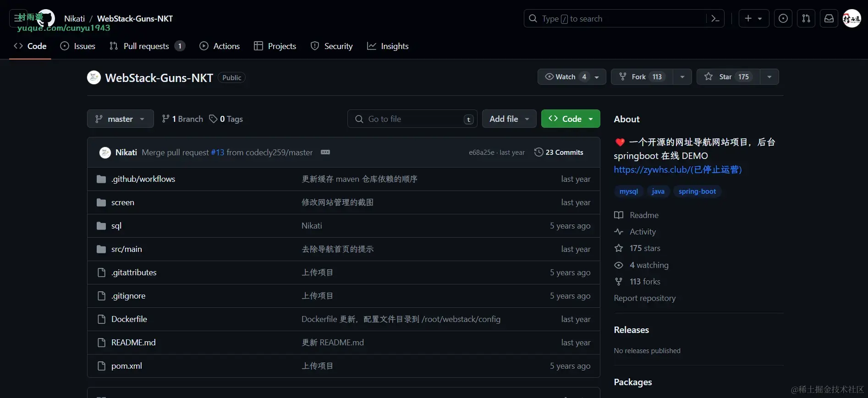Image resolution: width=868 pixels, height=398 pixels.
Task: Click the repository owner avatar beside WebStack-Guns-NKT
Action: [x=94, y=77]
